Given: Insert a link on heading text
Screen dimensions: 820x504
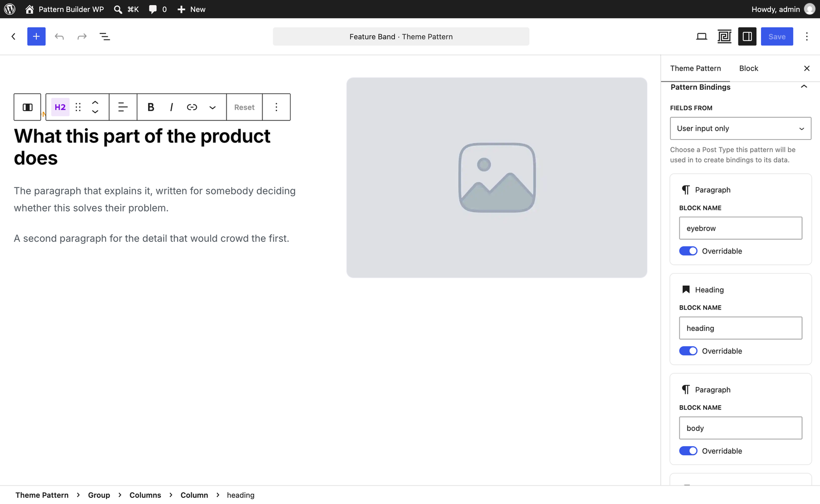Looking at the screenshot, I should coord(192,107).
